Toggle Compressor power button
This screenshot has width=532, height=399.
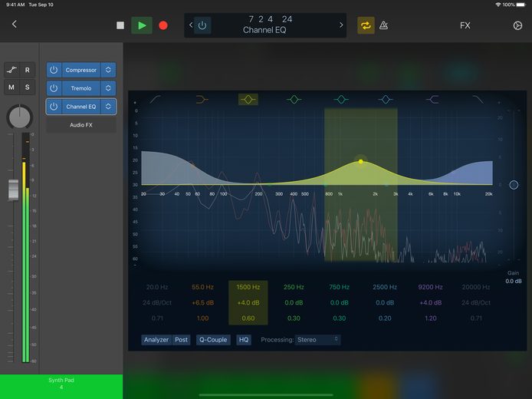coord(54,70)
